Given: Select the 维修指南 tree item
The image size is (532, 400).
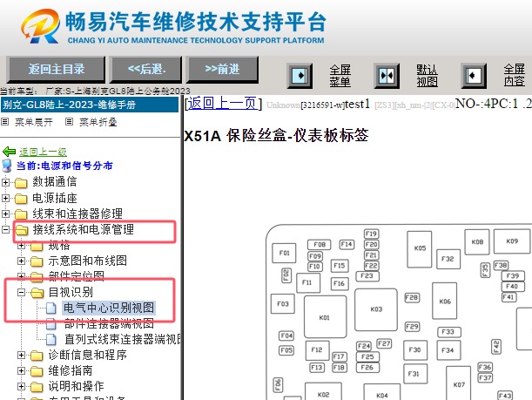Looking at the screenshot, I should click(x=71, y=370).
